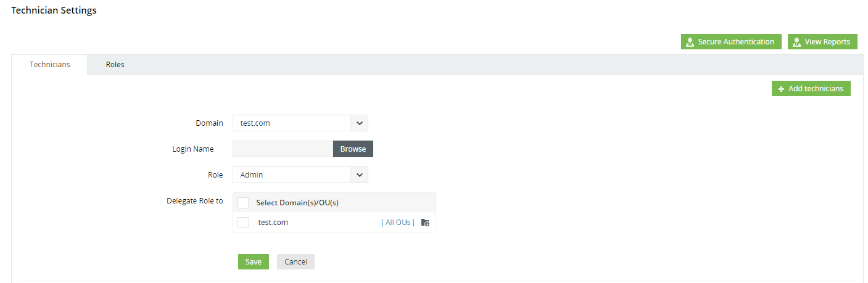Viewport: 868px width, 283px height.
Task: Check the test.com domain checkbox
Action: pyautogui.click(x=243, y=223)
